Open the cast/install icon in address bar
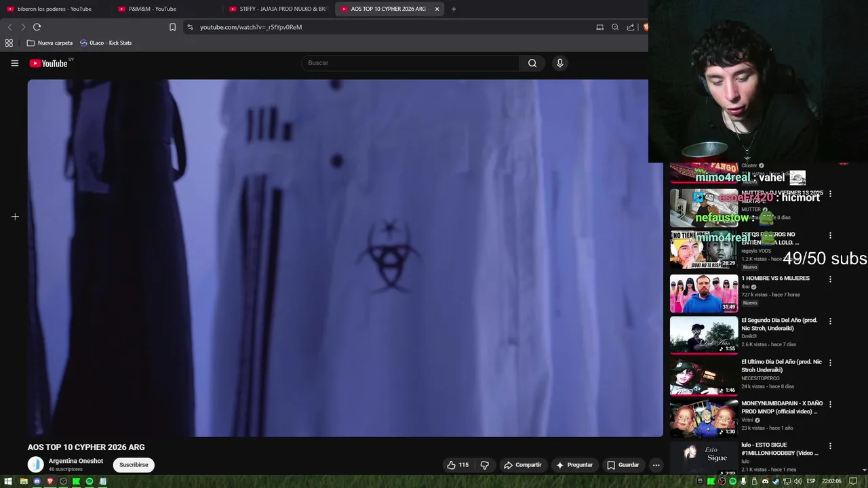The width and height of the screenshot is (868, 488). click(599, 27)
